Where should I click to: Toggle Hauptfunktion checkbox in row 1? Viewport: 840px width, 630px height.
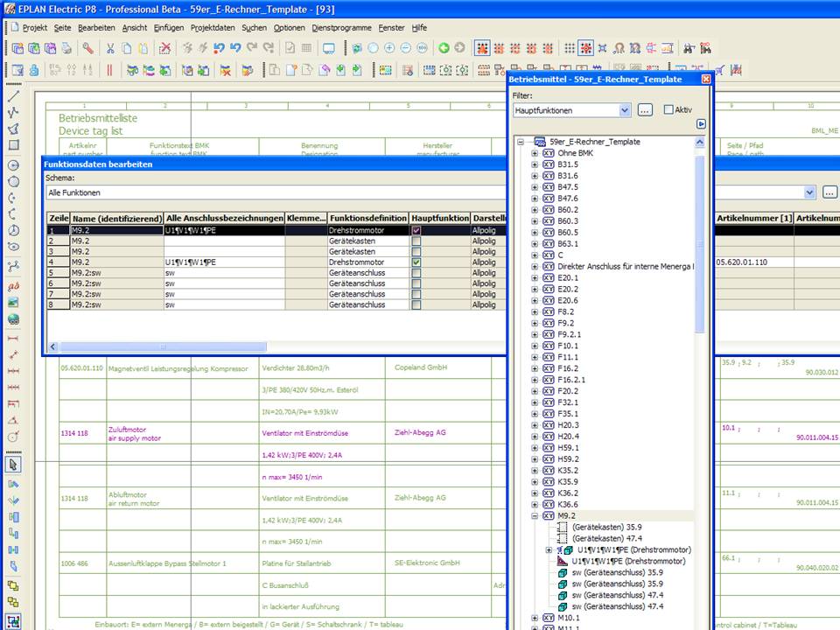point(416,230)
